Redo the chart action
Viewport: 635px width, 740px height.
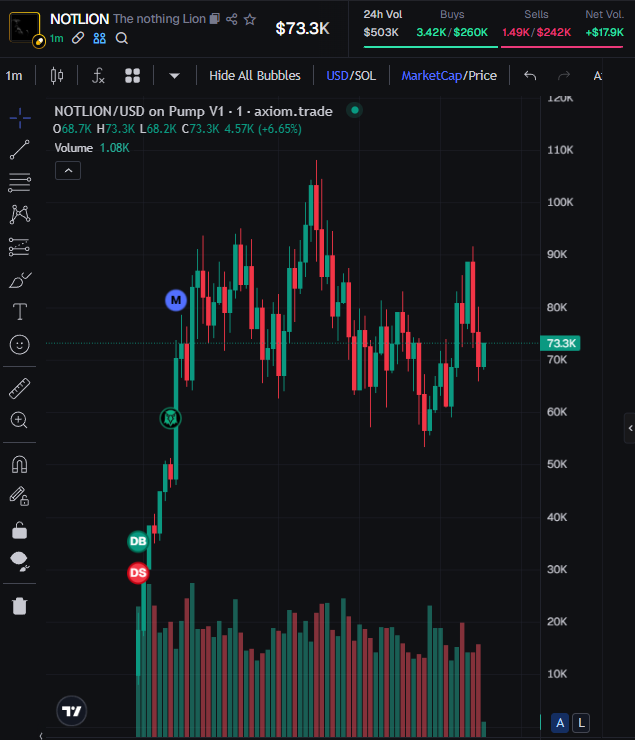pyautogui.click(x=564, y=76)
